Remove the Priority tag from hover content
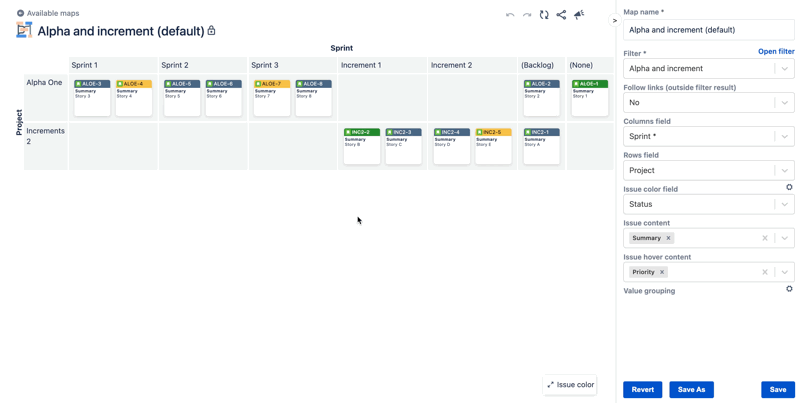 [662, 272]
